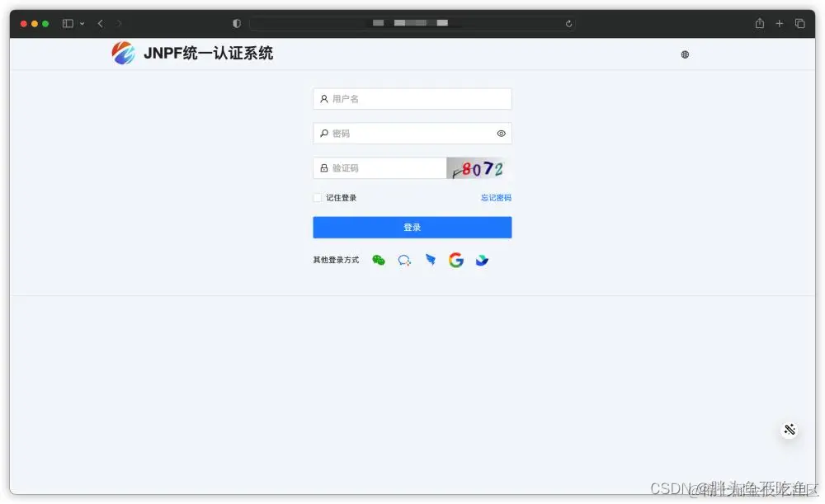Toggle the Safari sidebar icon
Screen dimensions: 825x504
(68, 23)
